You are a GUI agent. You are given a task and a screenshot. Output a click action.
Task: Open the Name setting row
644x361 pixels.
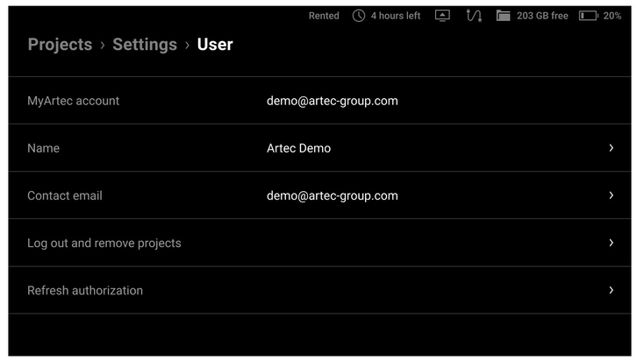point(319,148)
